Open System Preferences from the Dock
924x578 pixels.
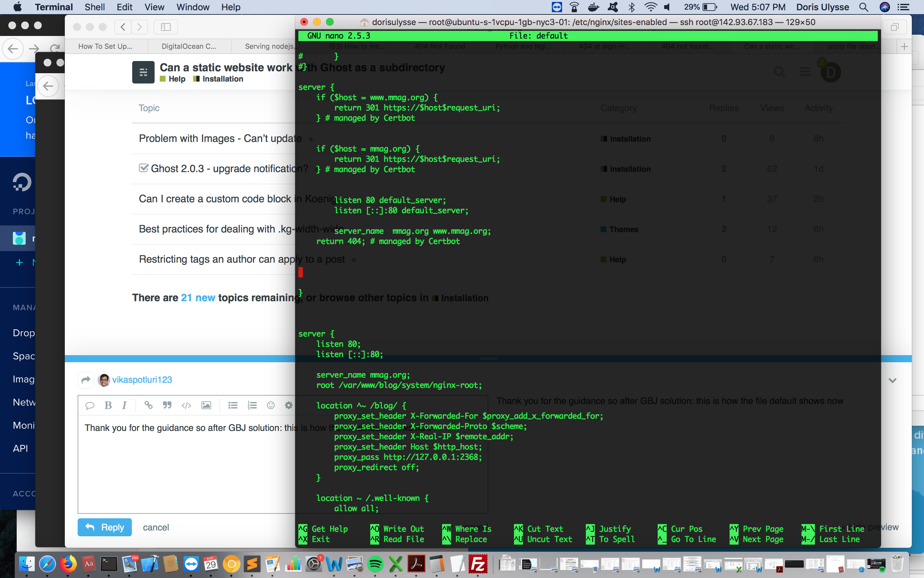[314, 564]
